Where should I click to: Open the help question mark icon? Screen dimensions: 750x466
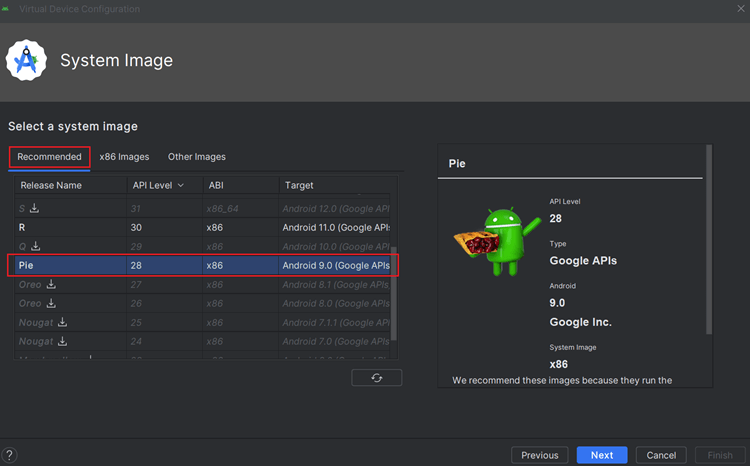point(9,455)
